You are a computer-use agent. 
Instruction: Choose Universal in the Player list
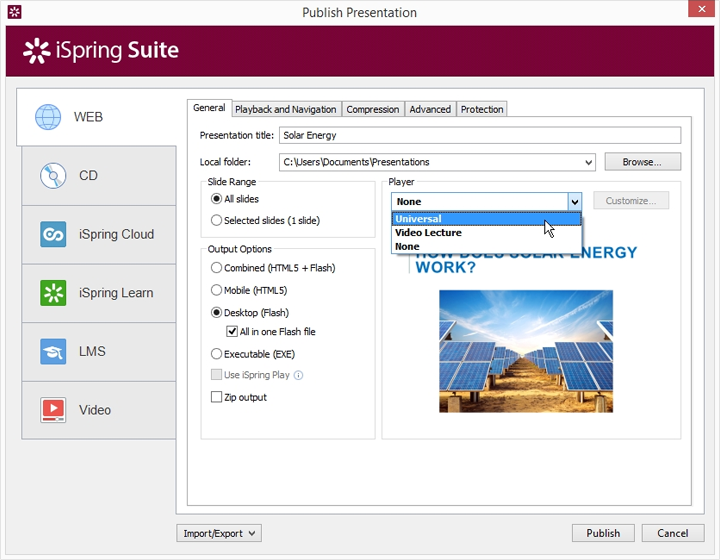[x=486, y=219]
